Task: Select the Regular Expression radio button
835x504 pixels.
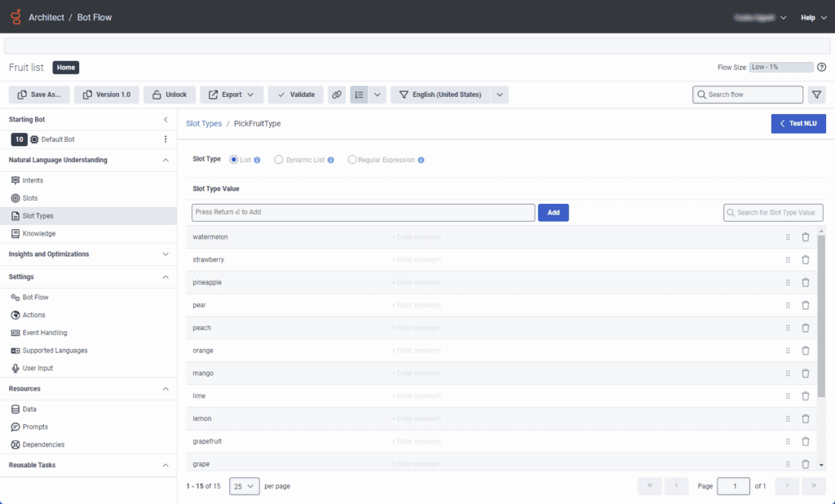Action: [x=351, y=159]
